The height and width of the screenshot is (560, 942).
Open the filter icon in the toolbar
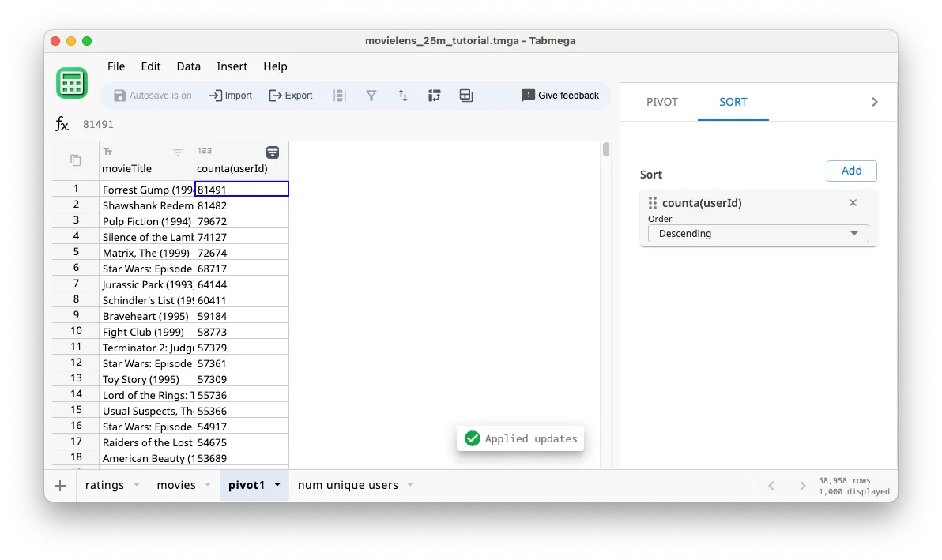(x=371, y=95)
